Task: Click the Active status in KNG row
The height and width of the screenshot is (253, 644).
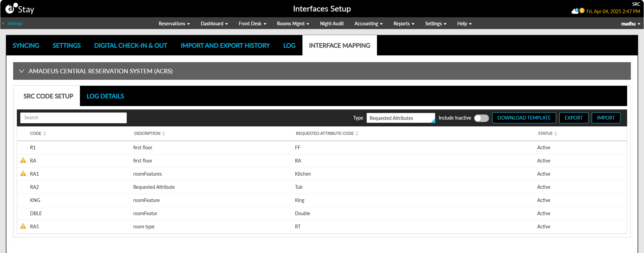Action: (544, 200)
